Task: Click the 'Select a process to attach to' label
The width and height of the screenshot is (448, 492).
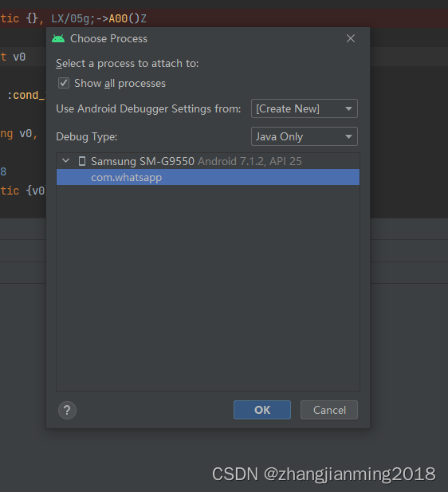Action: tap(128, 63)
